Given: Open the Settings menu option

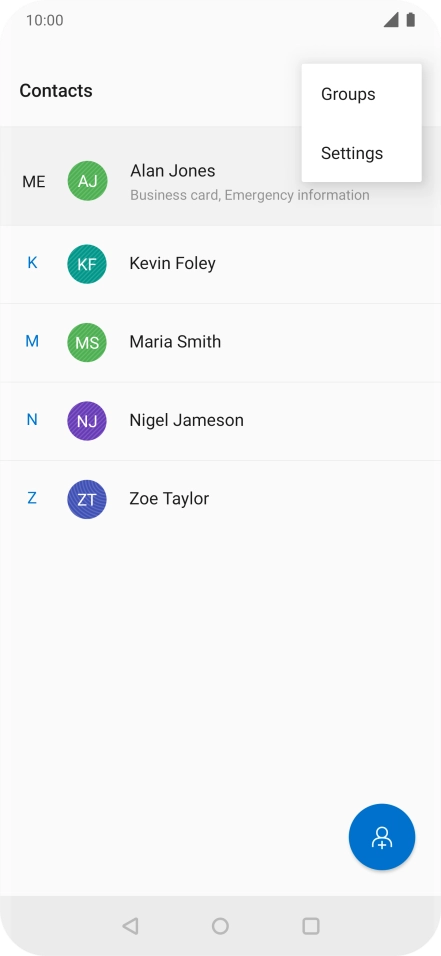Looking at the screenshot, I should 361,152.
